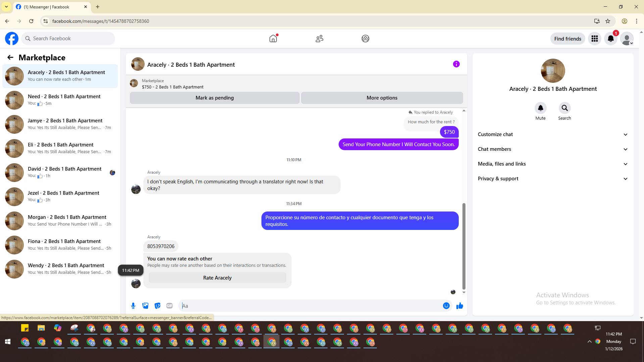The image size is (644, 362).
Task: Open the install app icon in address bar
Action: tap(597, 21)
